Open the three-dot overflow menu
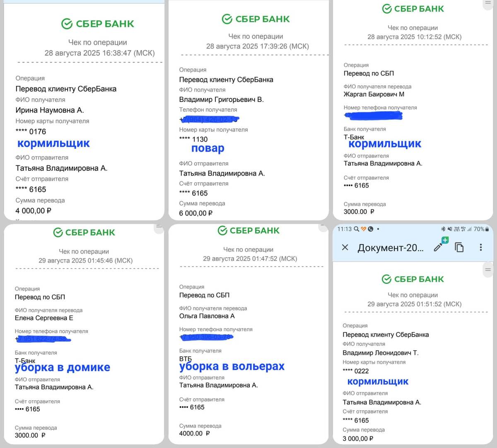This screenshot has height=448, width=497. click(480, 247)
